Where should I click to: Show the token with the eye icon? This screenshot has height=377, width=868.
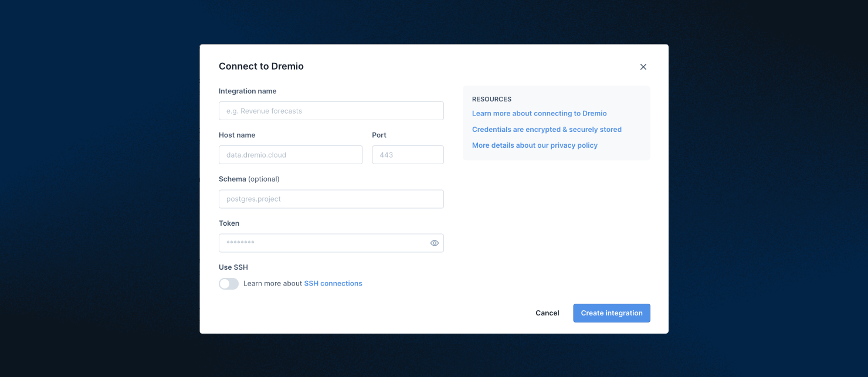(435, 243)
